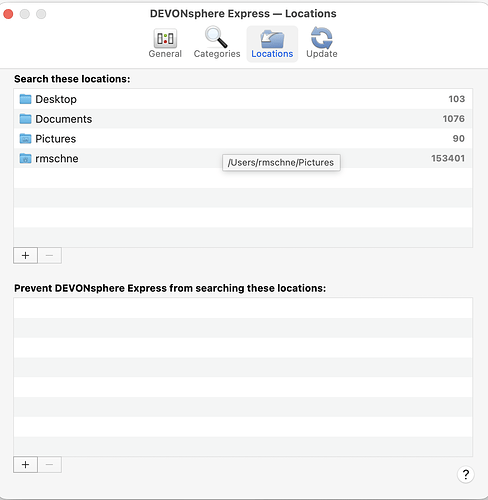The height and width of the screenshot is (500, 488).
Task: Select the Documents location entry
Action: point(243,119)
